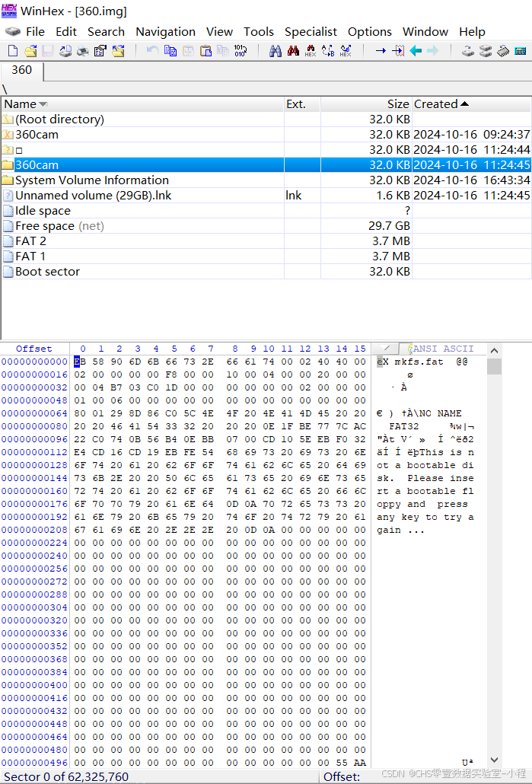Select Unnamed volume (29GB).lnk file
Viewport: 532px width, 784px height.
(x=266, y=196)
